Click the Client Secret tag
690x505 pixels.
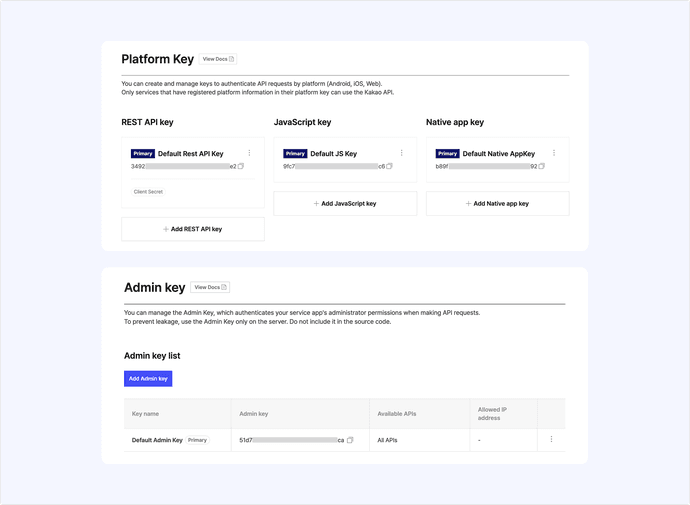(148, 192)
